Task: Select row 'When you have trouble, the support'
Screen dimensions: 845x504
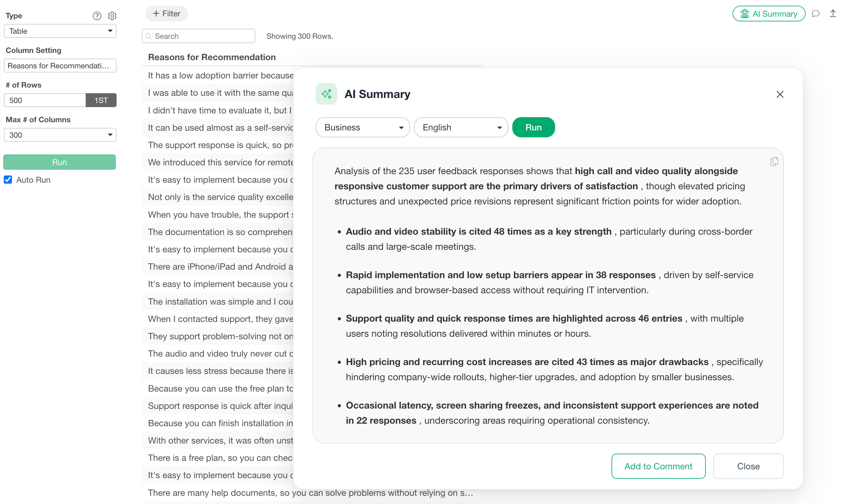Action: coord(218,215)
